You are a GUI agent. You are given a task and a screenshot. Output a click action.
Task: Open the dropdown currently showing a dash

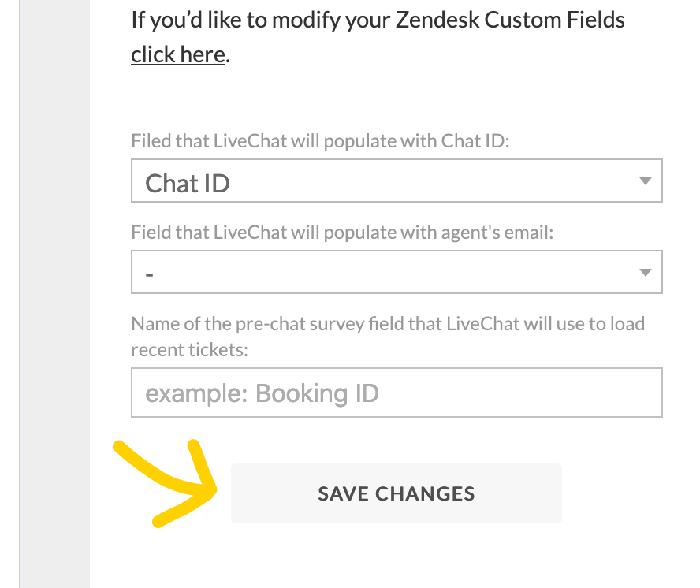click(397, 272)
